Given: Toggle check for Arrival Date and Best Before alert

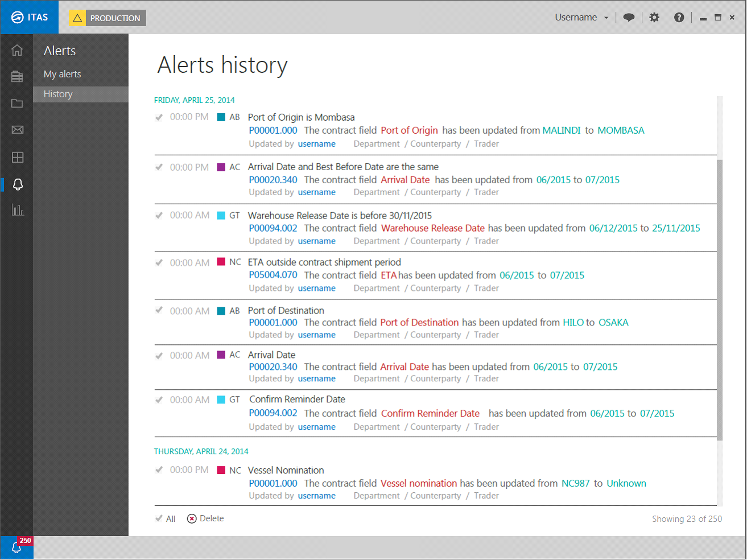Looking at the screenshot, I should click(x=159, y=167).
